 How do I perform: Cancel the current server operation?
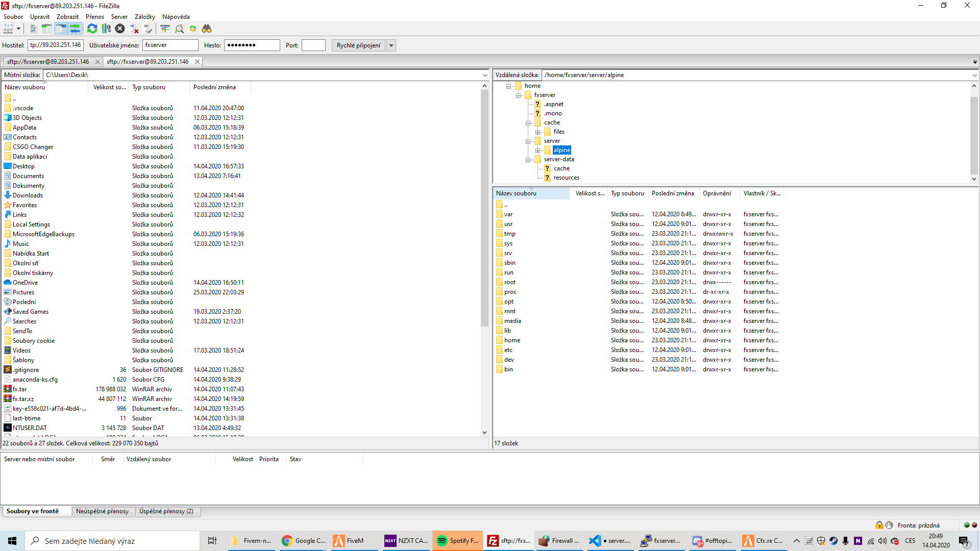click(x=120, y=29)
